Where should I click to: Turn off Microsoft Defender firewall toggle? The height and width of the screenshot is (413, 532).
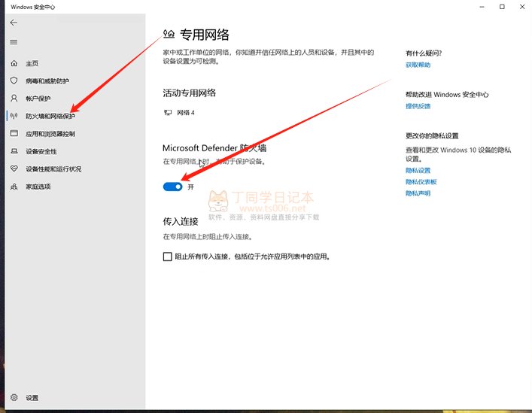pos(173,187)
